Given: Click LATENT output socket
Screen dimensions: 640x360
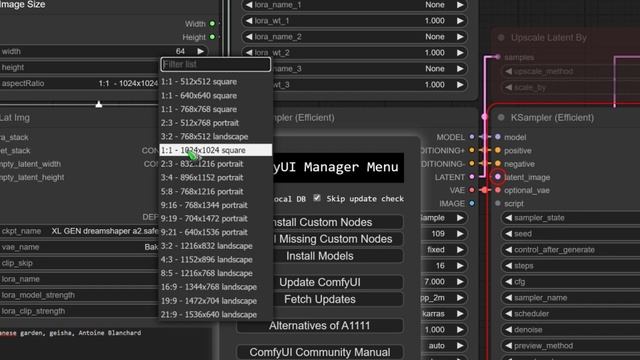Looking at the screenshot, I should [x=472, y=177].
